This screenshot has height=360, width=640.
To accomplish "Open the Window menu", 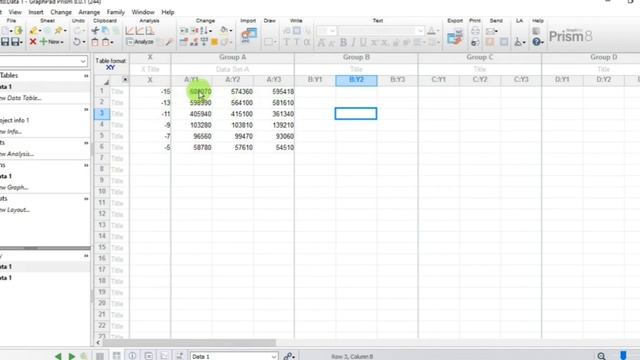I will tap(143, 12).
